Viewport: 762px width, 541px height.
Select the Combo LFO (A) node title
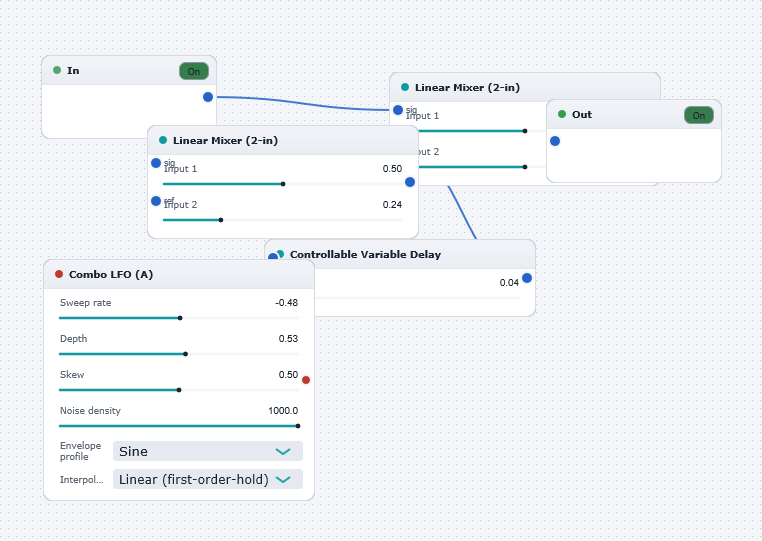111,275
